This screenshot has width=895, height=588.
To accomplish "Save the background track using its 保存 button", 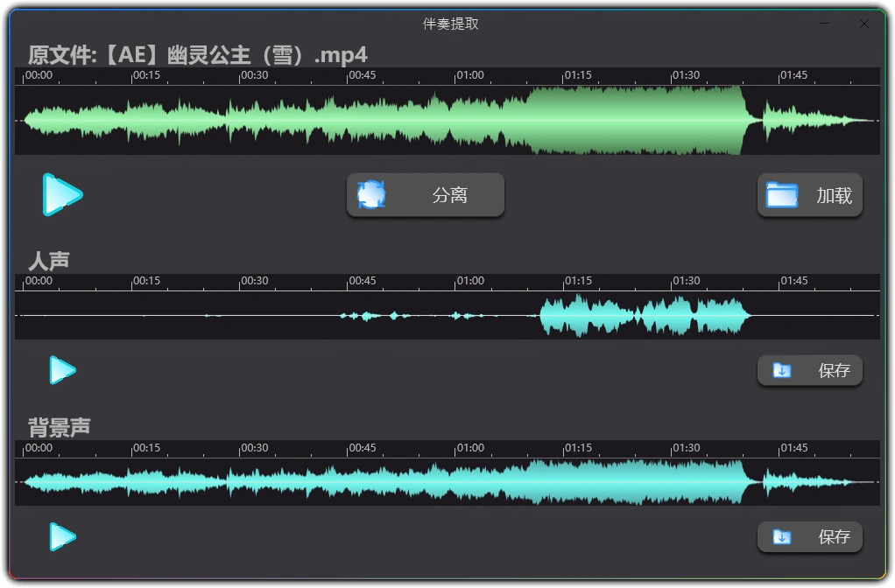I will [x=809, y=537].
